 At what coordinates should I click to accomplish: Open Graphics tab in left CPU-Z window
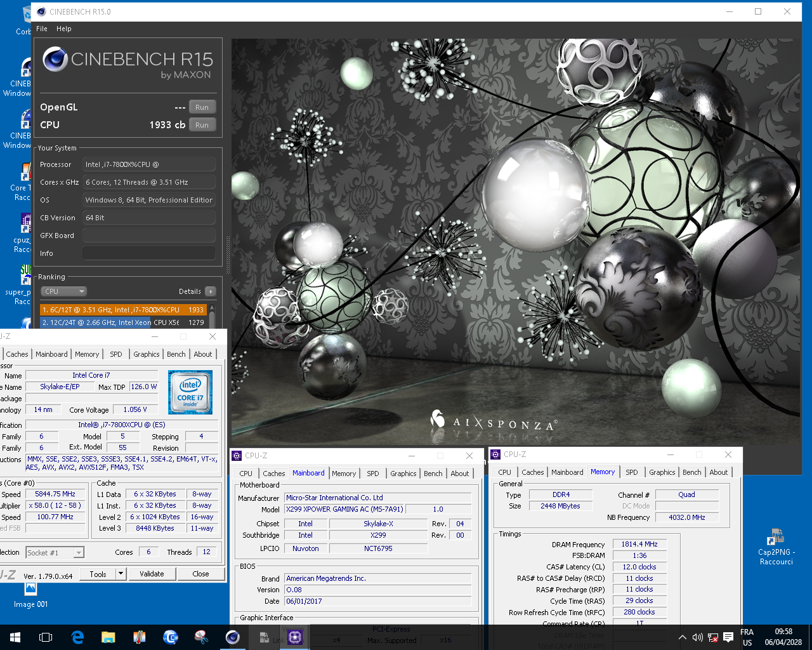147,354
